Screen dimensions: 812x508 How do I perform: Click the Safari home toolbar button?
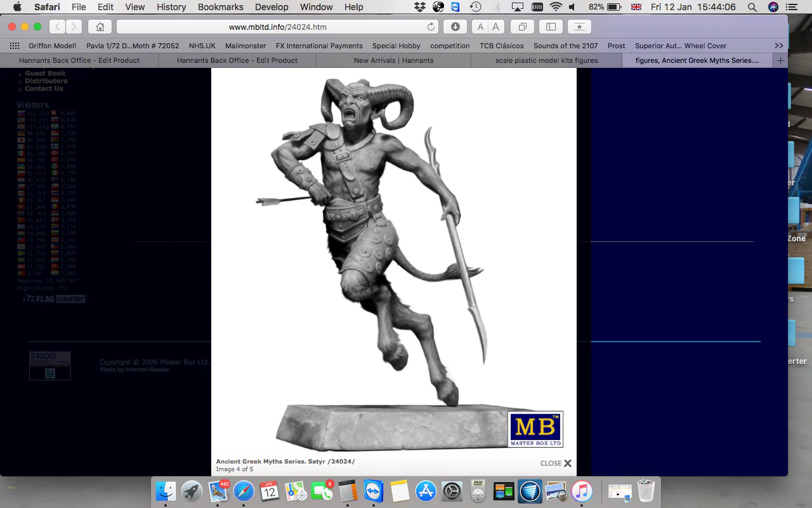100,27
